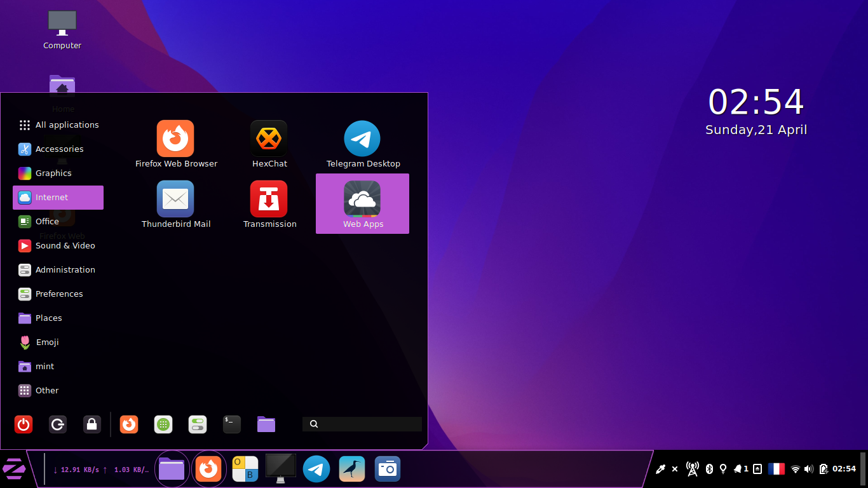Launch the terminal from the menu favorites
The image size is (868, 488).
232,424
